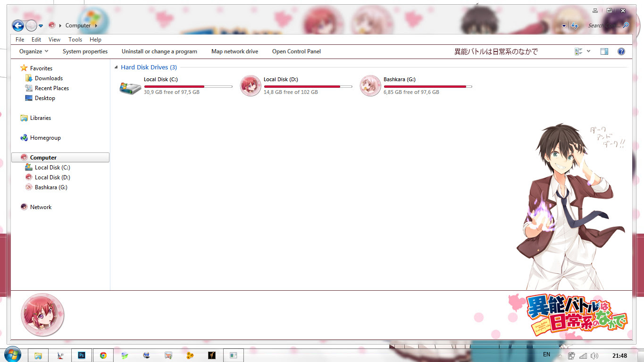644x362 pixels.
Task: Click Uninstall or change a program
Action: pyautogui.click(x=159, y=51)
